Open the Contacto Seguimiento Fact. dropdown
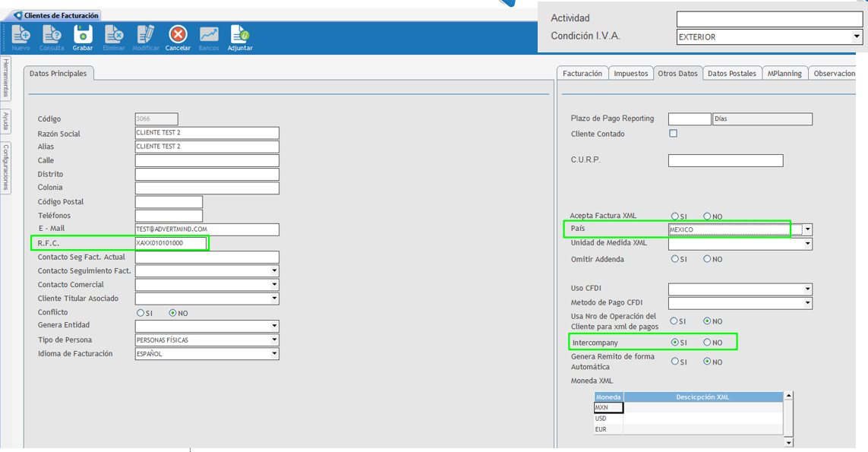The width and height of the screenshot is (868, 452). pos(274,271)
